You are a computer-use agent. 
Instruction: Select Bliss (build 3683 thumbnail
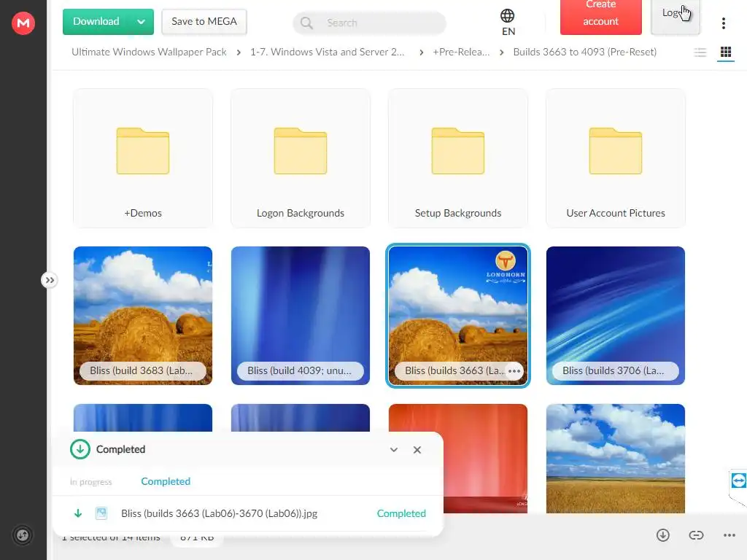click(143, 315)
